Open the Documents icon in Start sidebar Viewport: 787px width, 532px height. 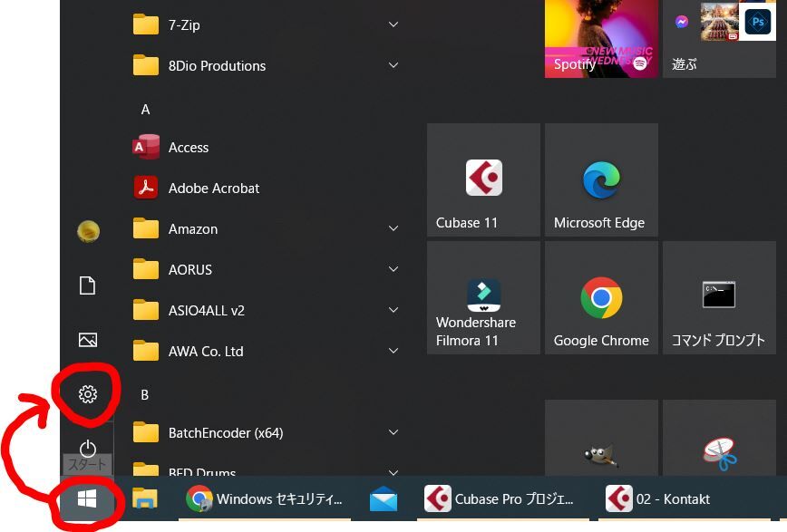pos(88,285)
